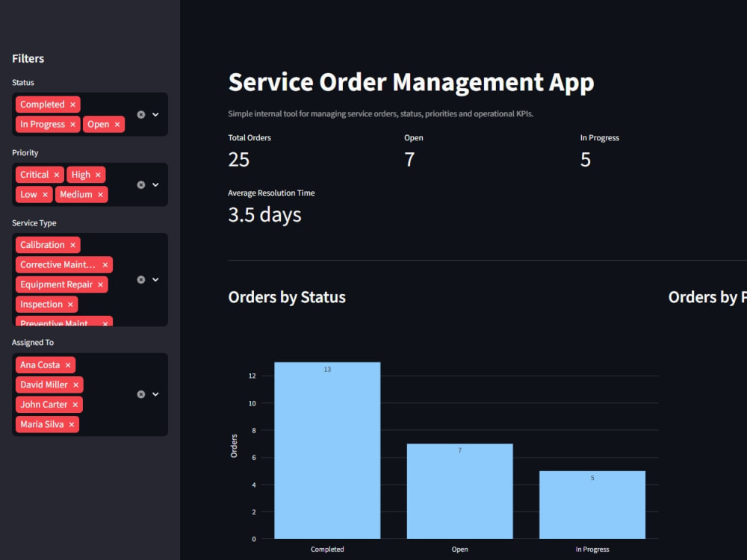Click the In Progress bar in chart
Image resolution: width=747 pixels, height=560 pixels.
pyautogui.click(x=592, y=505)
